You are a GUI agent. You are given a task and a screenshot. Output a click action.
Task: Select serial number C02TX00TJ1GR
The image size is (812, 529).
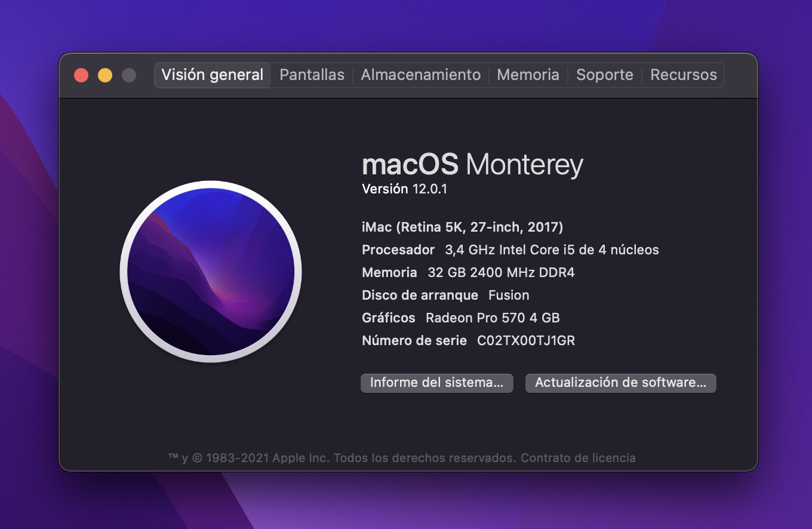point(526,341)
